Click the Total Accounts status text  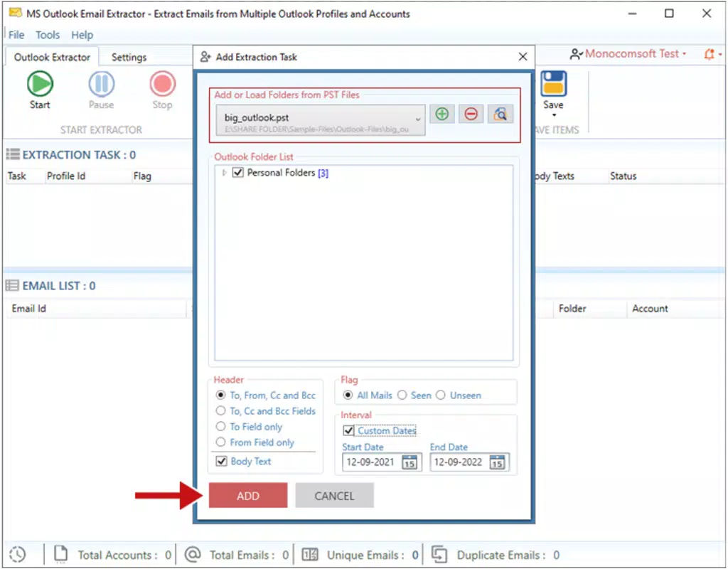pos(124,555)
